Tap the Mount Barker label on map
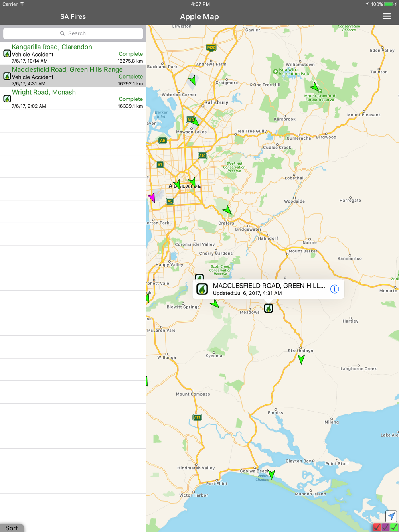The image size is (399, 532). [303, 251]
